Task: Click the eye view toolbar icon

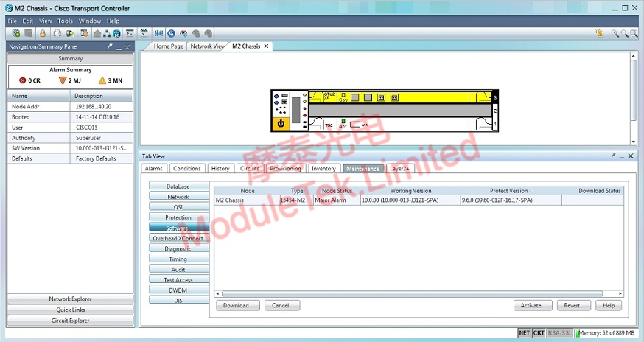Action: point(183,33)
